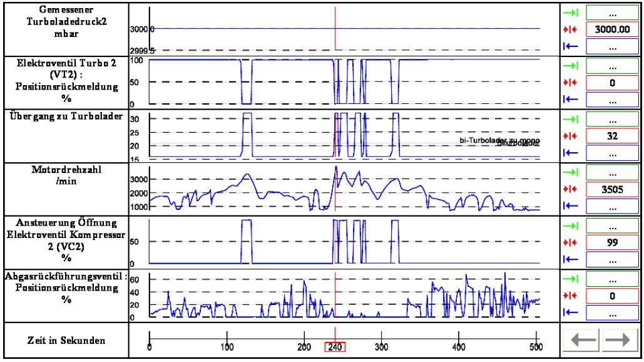The width and height of the screenshot is (644, 362).
Task: Select the Abgasrückführungsventil Positionsrückmeldung label
Action: click(x=66, y=287)
